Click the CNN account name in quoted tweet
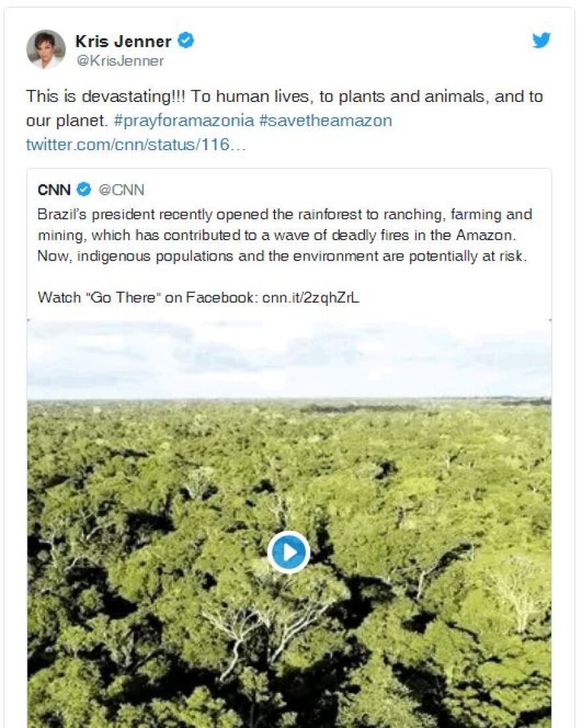The height and width of the screenshot is (728, 582). click(x=54, y=191)
